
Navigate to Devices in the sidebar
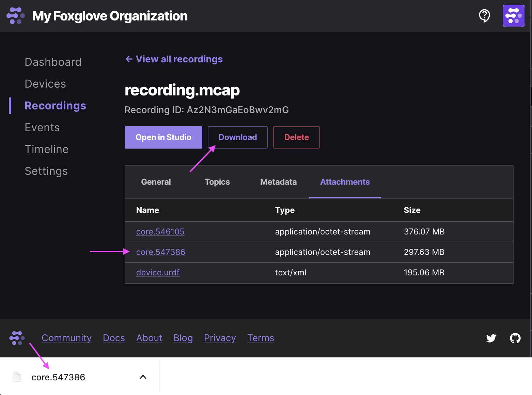tap(45, 83)
